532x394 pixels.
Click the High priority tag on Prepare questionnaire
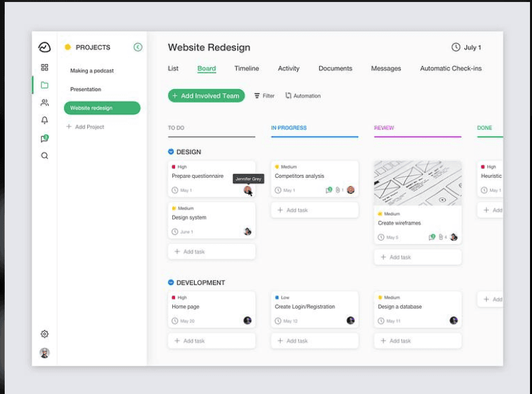click(x=179, y=167)
